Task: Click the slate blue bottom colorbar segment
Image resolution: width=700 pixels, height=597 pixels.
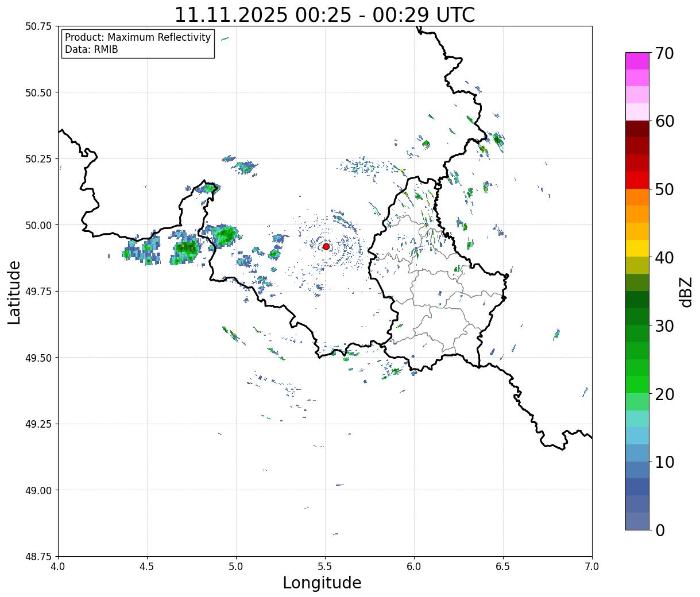Action: [x=637, y=521]
